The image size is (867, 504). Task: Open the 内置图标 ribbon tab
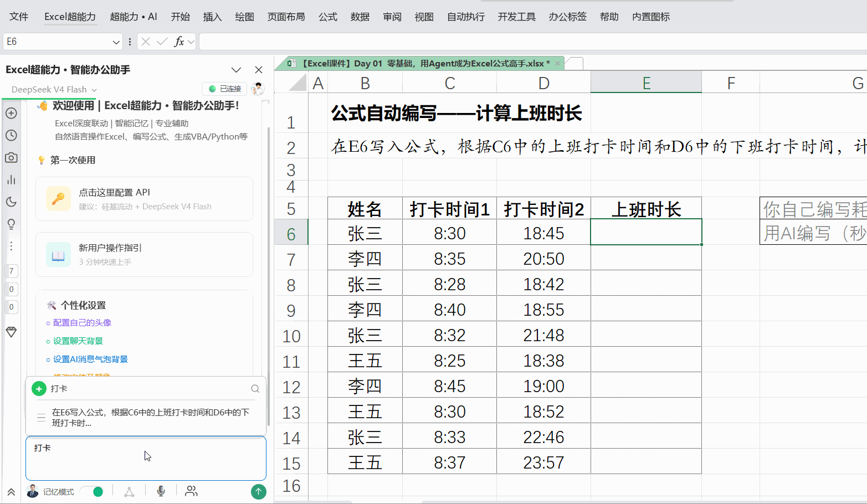651,17
